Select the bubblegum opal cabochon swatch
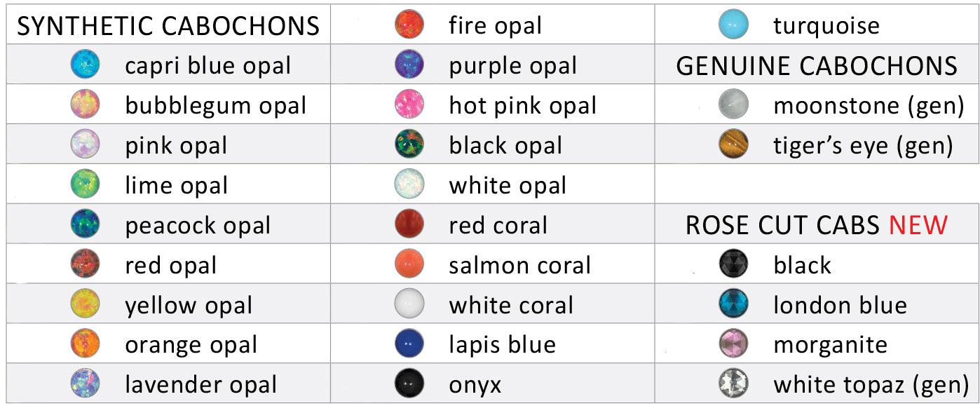The width and height of the screenshot is (980, 406). (86, 105)
